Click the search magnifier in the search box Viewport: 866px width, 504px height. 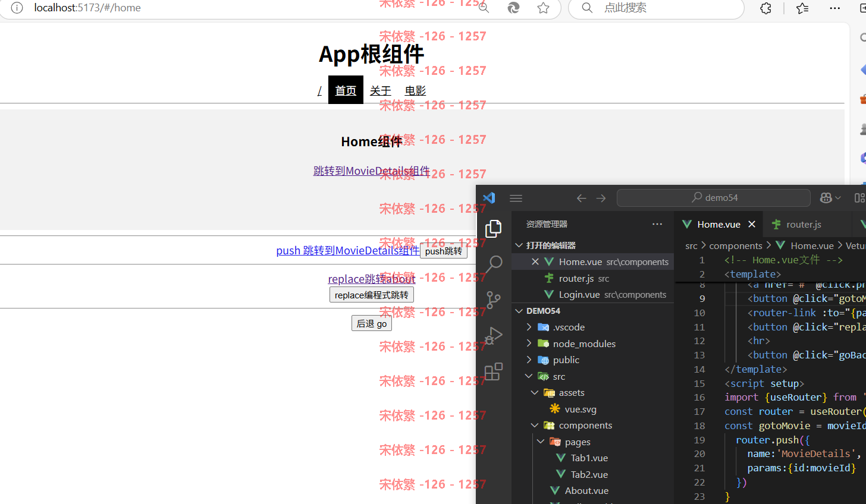tap(587, 8)
